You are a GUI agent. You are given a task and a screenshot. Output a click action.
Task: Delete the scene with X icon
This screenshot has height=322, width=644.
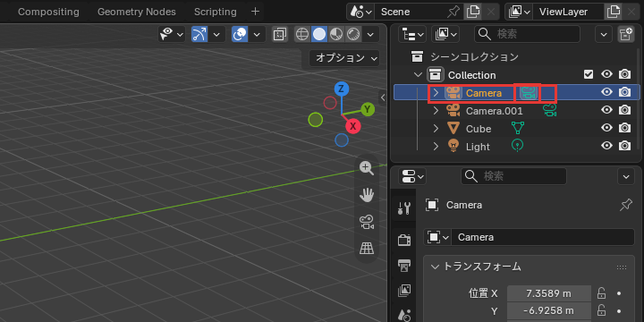(x=491, y=12)
